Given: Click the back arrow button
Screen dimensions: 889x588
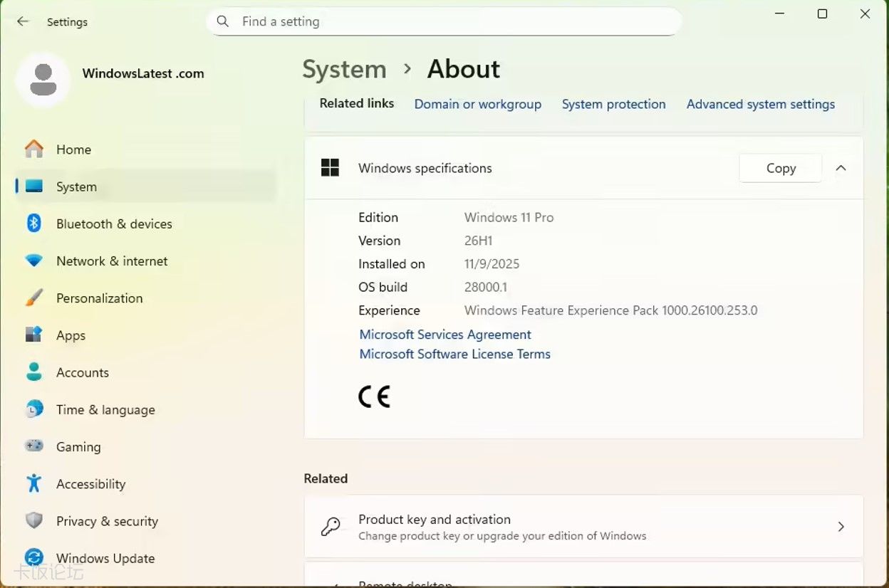Looking at the screenshot, I should 23,21.
